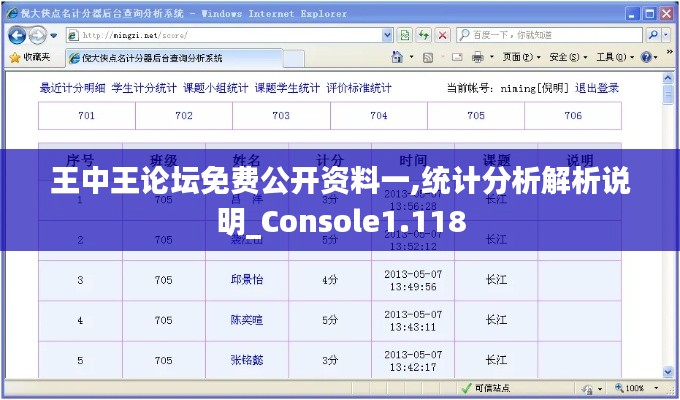Open the 最近计分明细 link
Screen dimensions: 680x400
72,88
